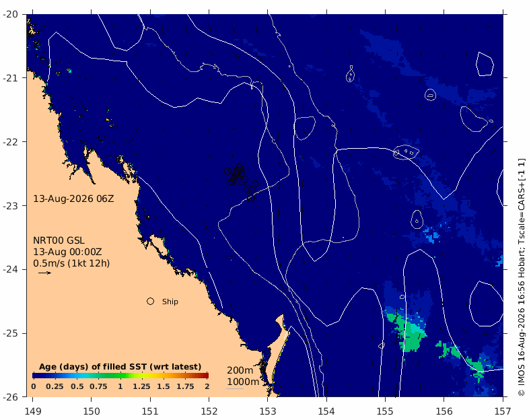Click the 13-Aug-2026 06Z date label
The height and width of the screenshot is (420, 531).
coord(73,199)
